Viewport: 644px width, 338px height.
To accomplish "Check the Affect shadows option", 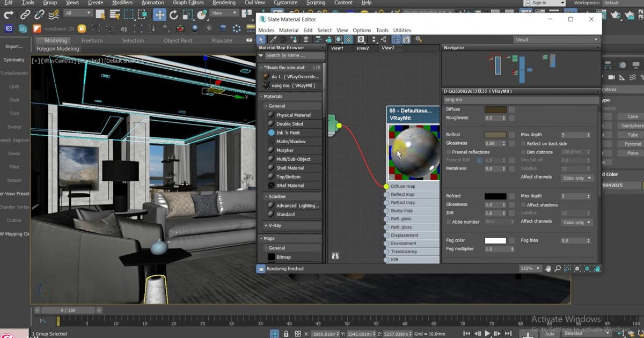I will pos(524,205).
